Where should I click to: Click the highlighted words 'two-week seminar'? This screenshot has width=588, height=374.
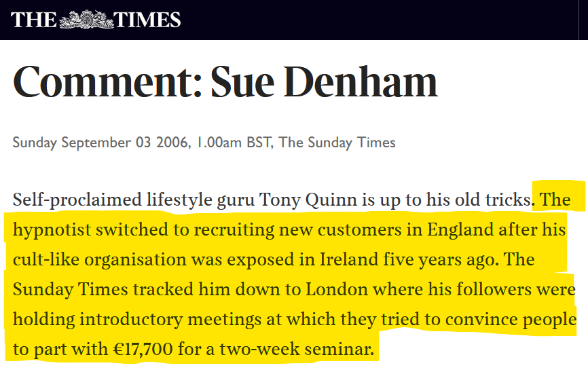[297, 350]
